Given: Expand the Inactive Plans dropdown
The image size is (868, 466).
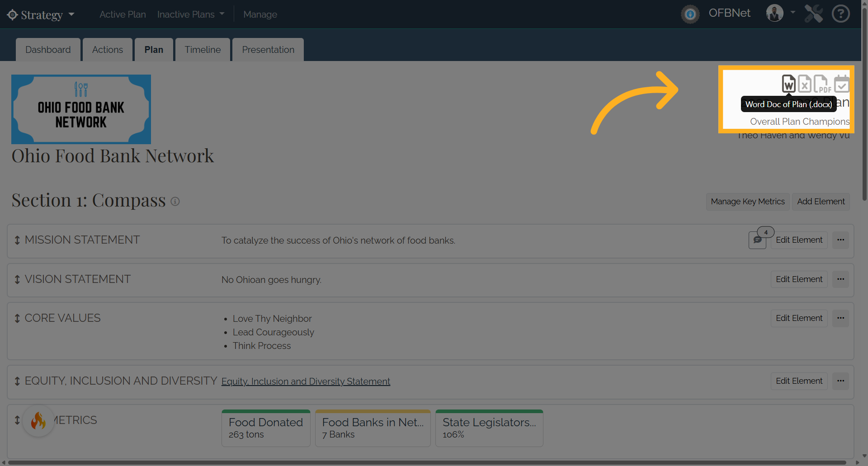Looking at the screenshot, I should click(222, 14).
